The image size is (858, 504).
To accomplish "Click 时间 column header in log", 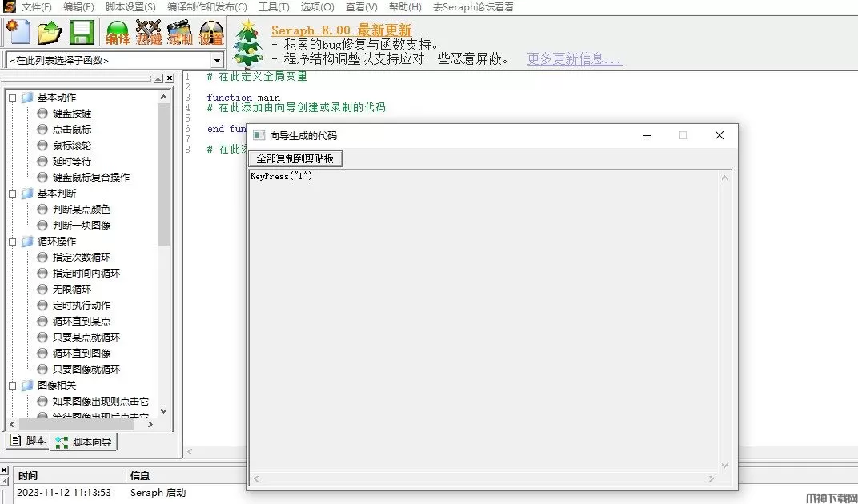I will pos(69,475).
